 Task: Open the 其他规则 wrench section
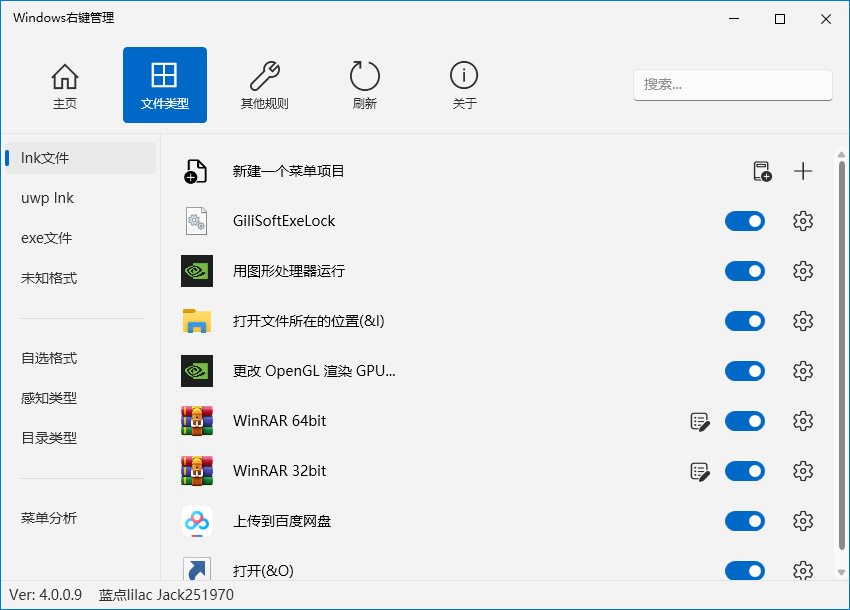tap(265, 85)
